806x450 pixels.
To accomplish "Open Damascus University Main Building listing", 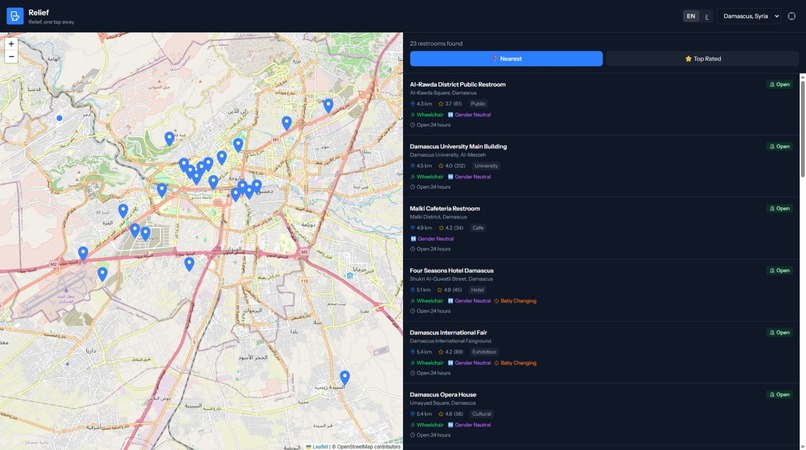I will pyautogui.click(x=601, y=167).
